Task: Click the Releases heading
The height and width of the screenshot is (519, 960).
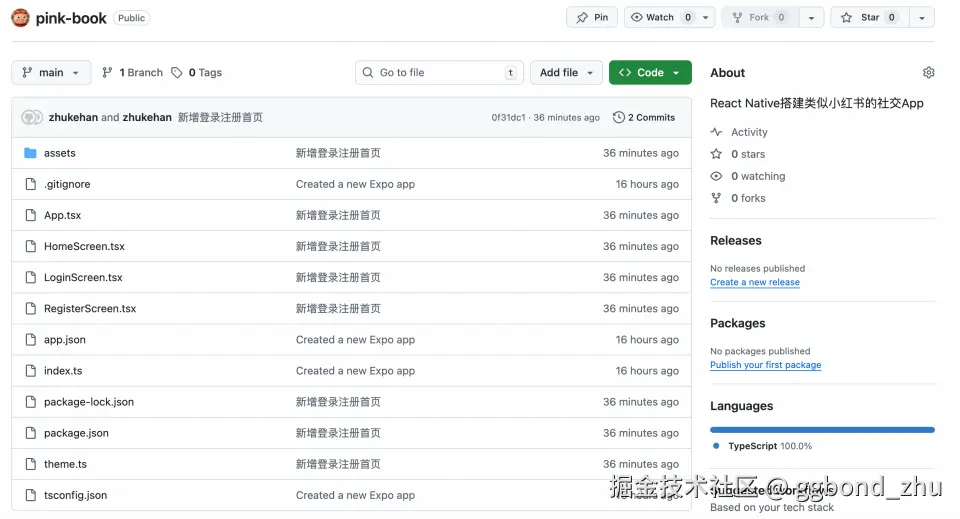Action: [735, 241]
